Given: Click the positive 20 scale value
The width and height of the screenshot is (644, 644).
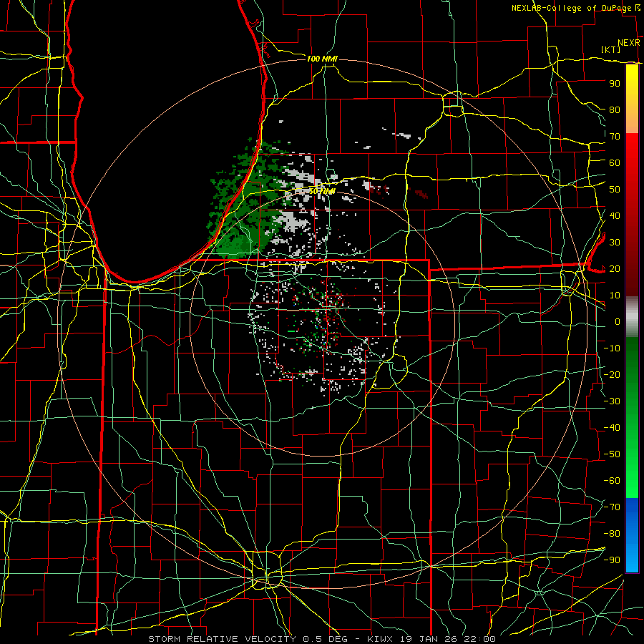Looking at the screenshot, I should pyautogui.click(x=615, y=268).
